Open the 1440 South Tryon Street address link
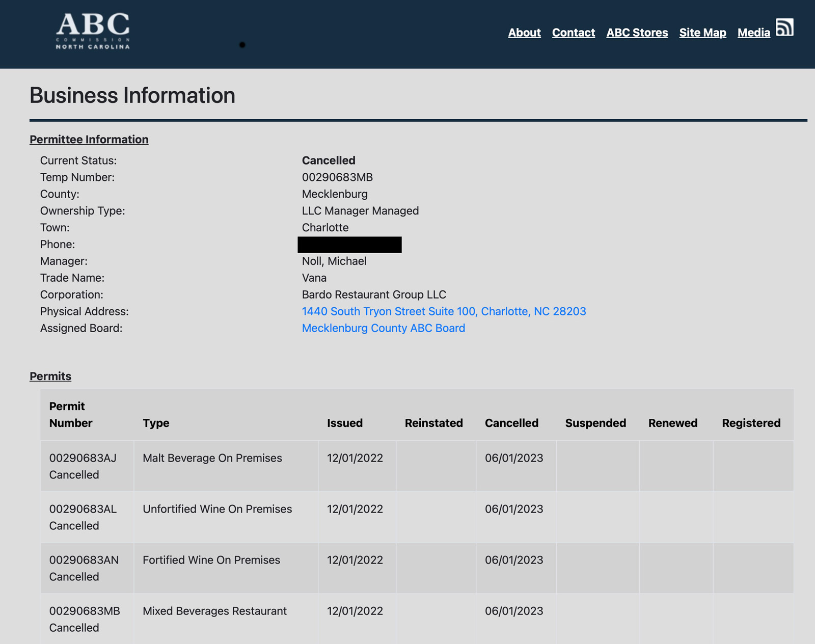Screen dimensions: 815x644 [444, 311]
